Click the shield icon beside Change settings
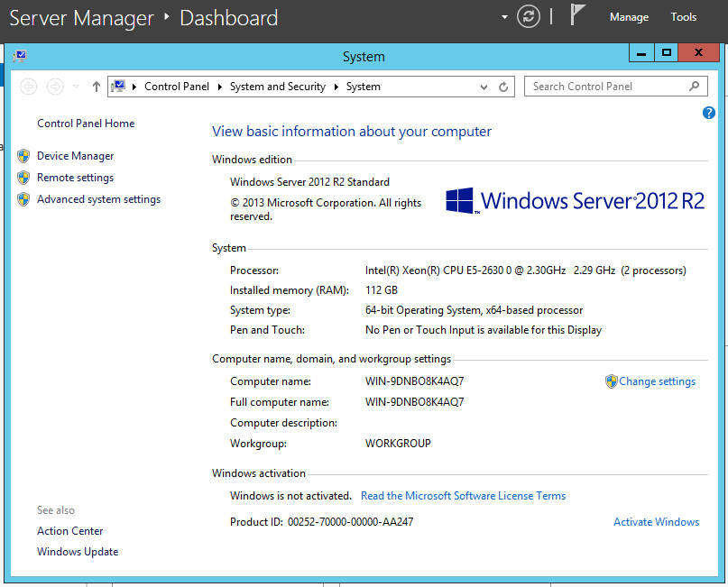The height and width of the screenshot is (587, 728). [x=612, y=381]
